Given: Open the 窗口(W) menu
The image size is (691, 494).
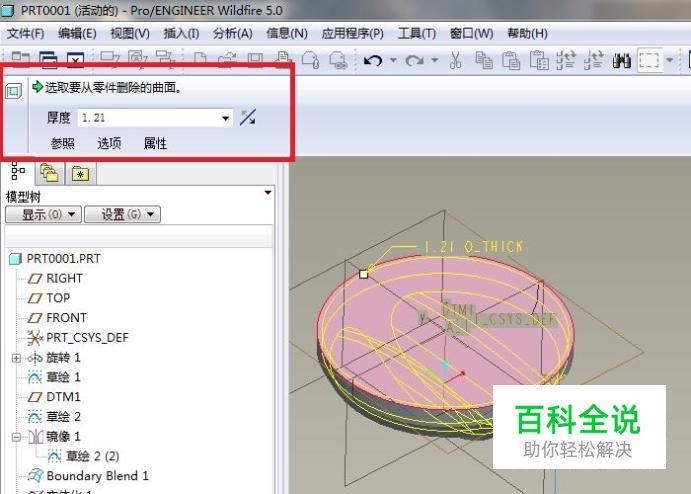Looking at the screenshot, I should click(x=472, y=33).
